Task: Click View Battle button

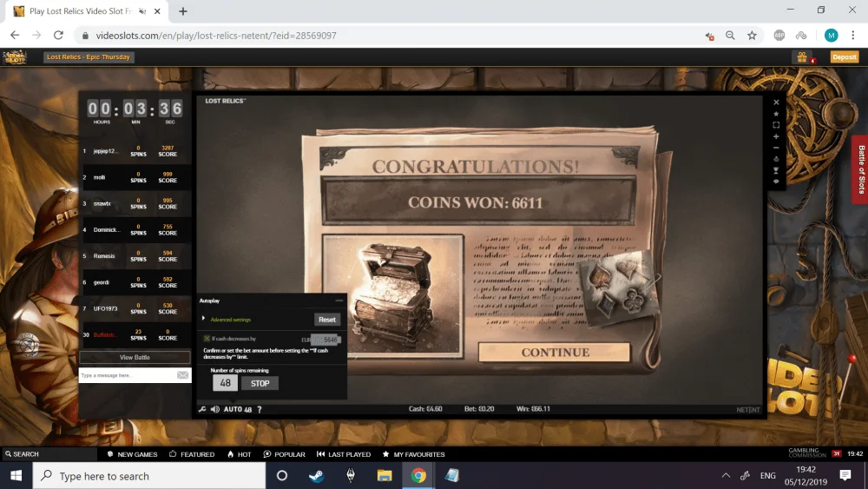Action: 135,357
